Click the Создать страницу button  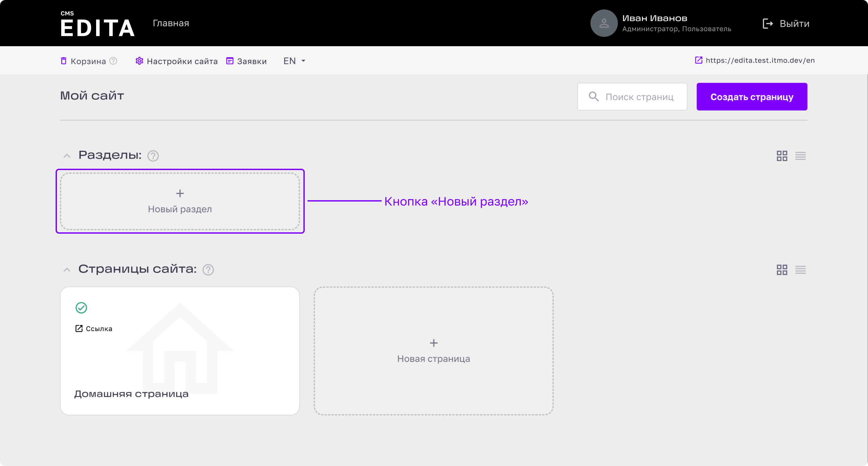[x=752, y=97]
